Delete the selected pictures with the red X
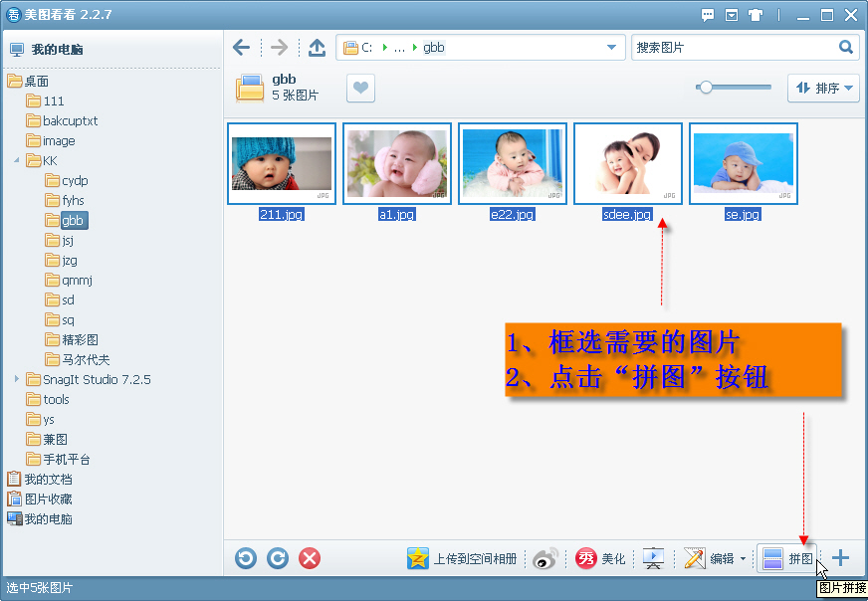Image resolution: width=868 pixels, height=601 pixels. pos(310,558)
